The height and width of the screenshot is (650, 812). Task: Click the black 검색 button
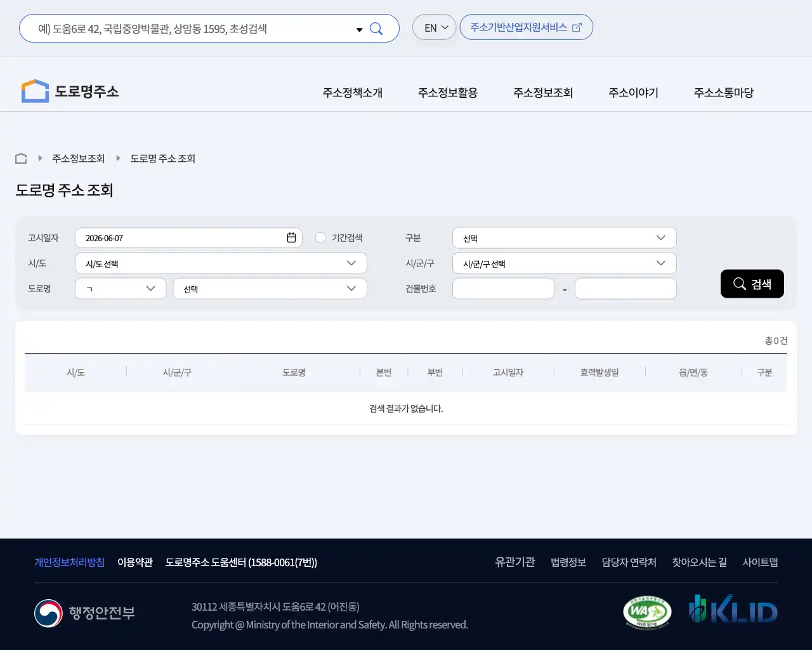(x=752, y=284)
